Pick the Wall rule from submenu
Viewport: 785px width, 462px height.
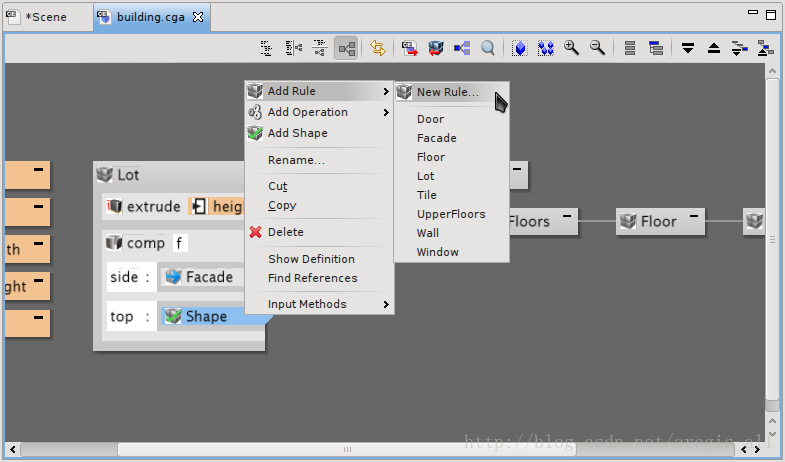click(x=452, y=233)
